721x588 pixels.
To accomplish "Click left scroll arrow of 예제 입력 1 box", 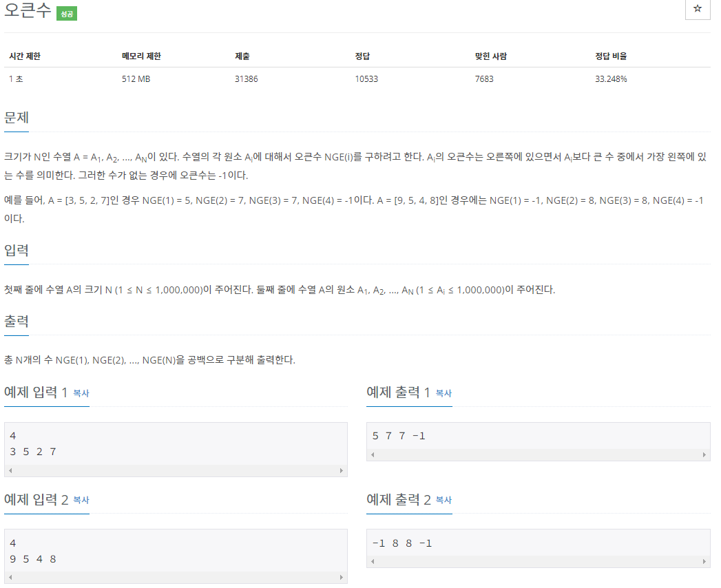I will click(x=10, y=470).
